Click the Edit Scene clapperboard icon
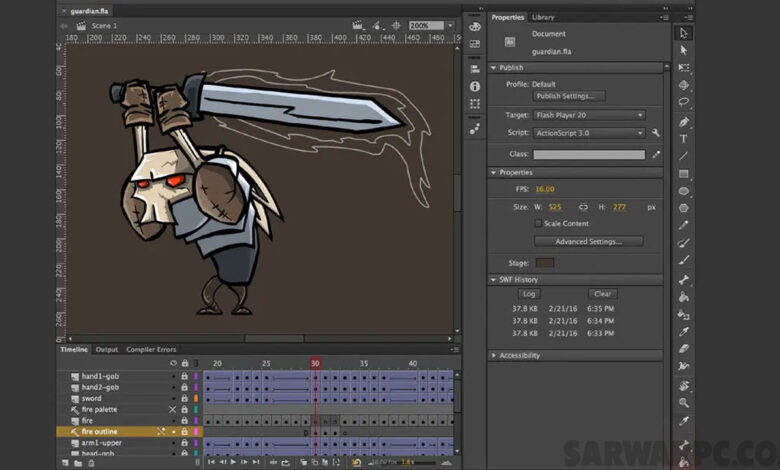 (x=358, y=25)
